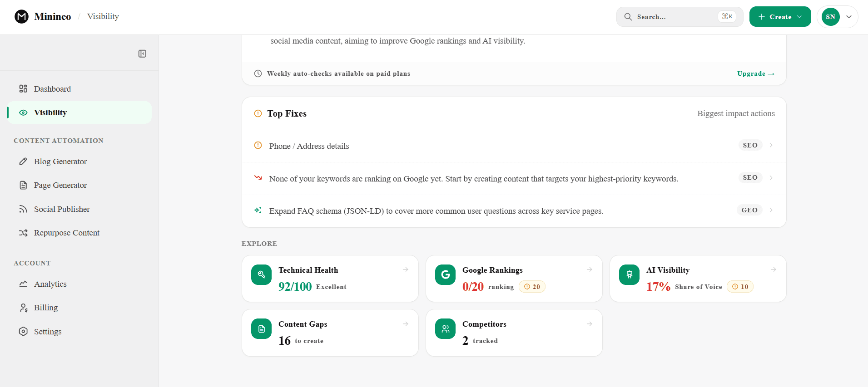Click the Blog Generator pencil icon
The height and width of the screenshot is (387, 868).
pos(23,162)
